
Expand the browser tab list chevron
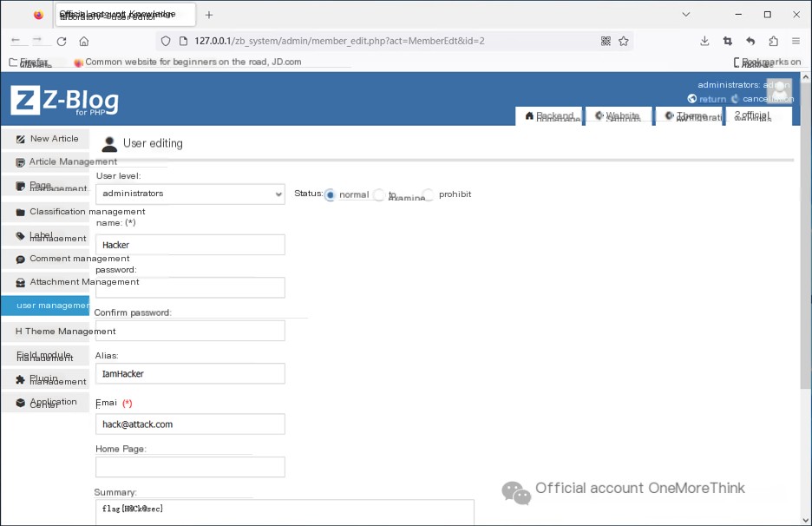(x=686, y=15)
